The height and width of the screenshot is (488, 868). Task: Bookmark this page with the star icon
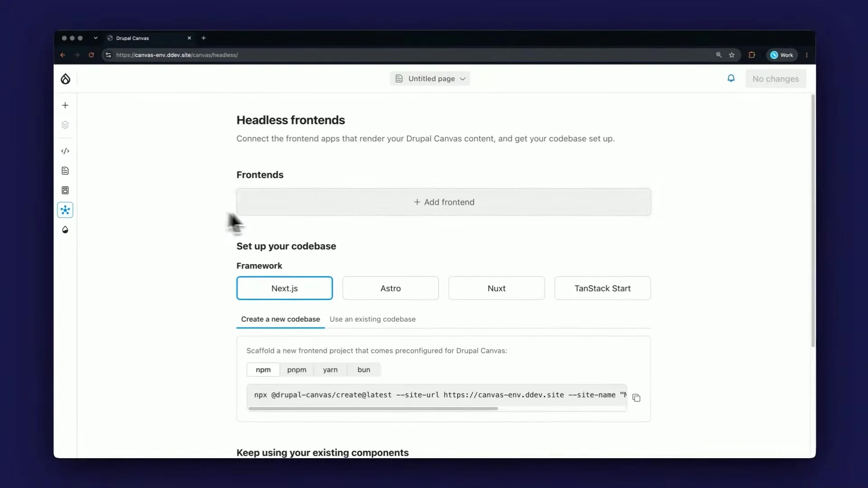[732, 55]
